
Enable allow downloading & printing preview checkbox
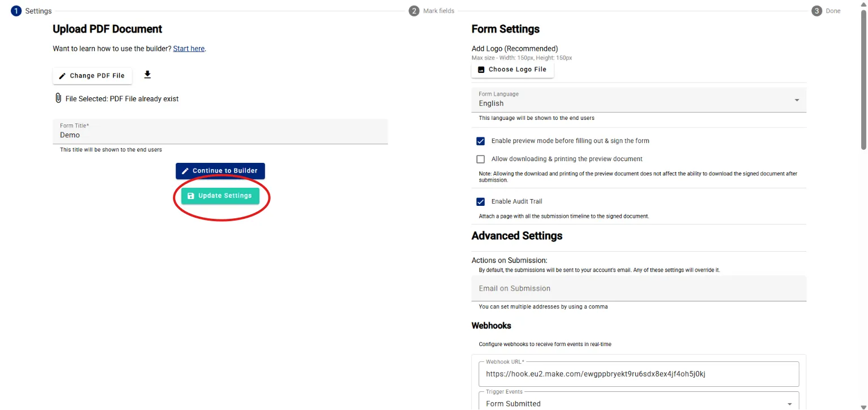pyautogui.click(x=481, y=159)
